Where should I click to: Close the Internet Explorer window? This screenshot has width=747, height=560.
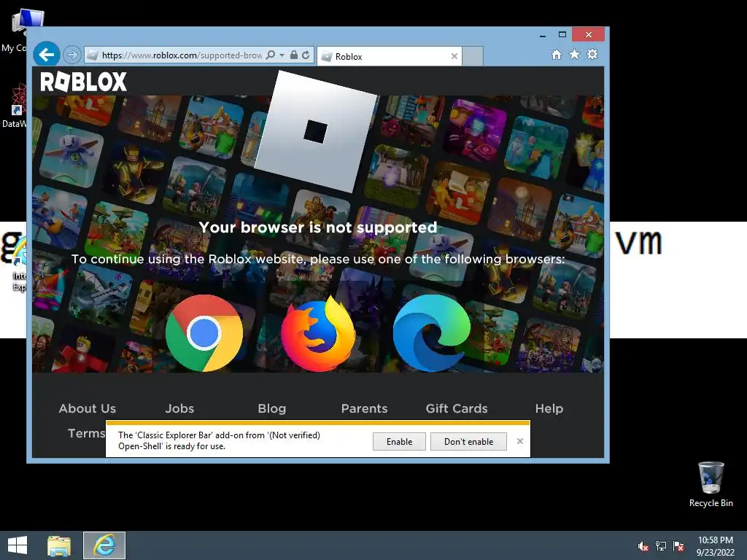coord(589,35)
